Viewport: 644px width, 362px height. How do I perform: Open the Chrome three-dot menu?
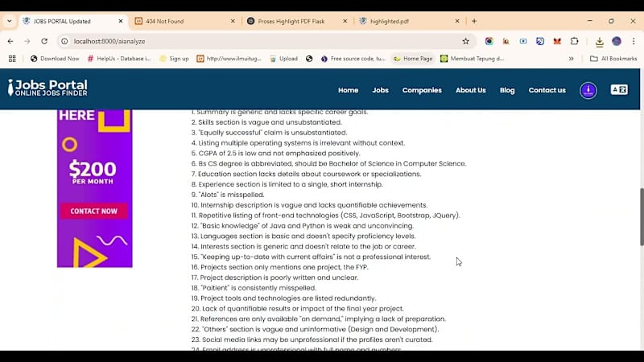[x=634, y=41]
